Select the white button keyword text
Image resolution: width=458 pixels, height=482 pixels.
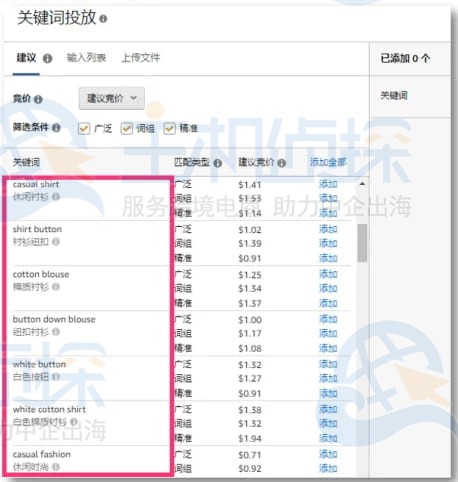pos(39,364)
